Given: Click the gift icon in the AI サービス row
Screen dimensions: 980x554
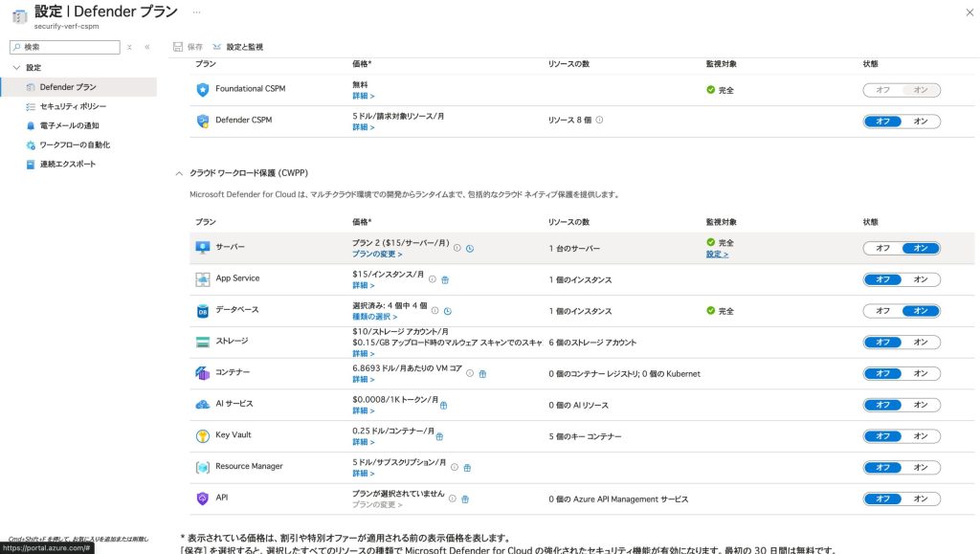Looking at the screenshot, I should coord(443,405).
